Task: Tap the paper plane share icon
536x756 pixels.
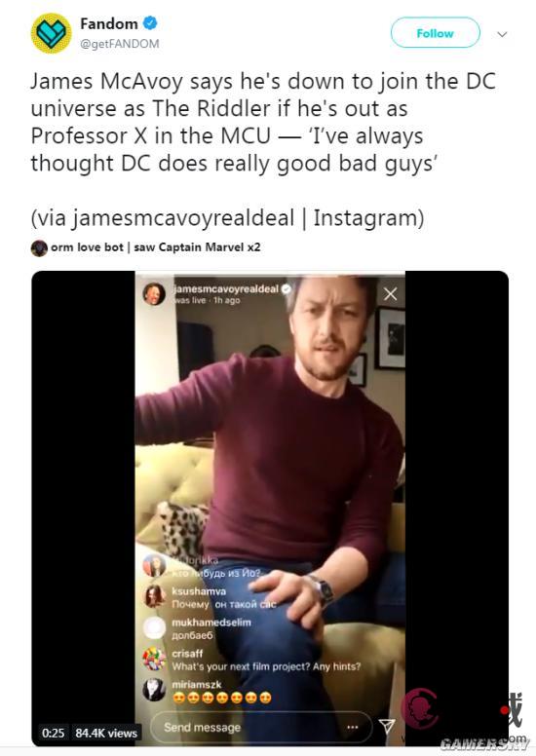Action: click(x=387, y=727)
